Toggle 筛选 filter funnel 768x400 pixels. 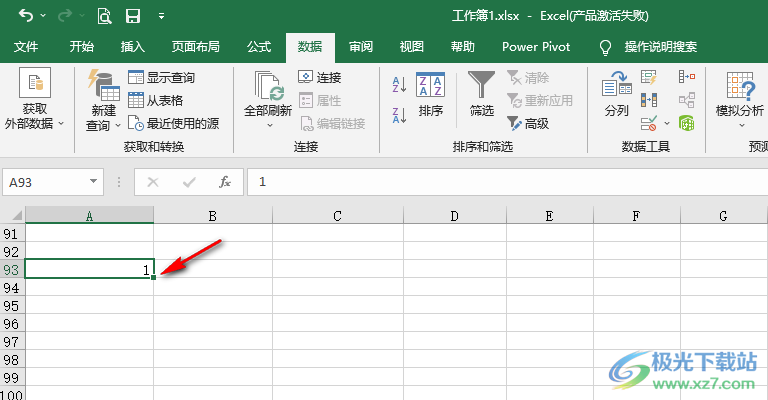481,94
